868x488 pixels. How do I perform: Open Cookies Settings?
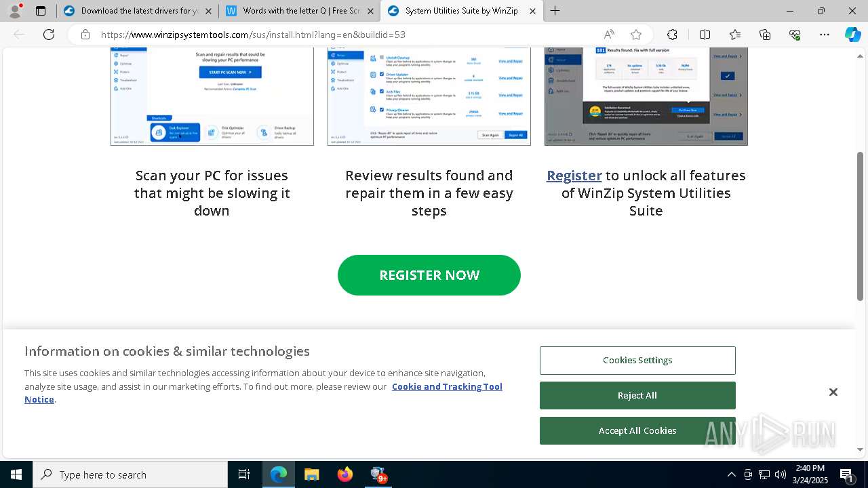637,361
